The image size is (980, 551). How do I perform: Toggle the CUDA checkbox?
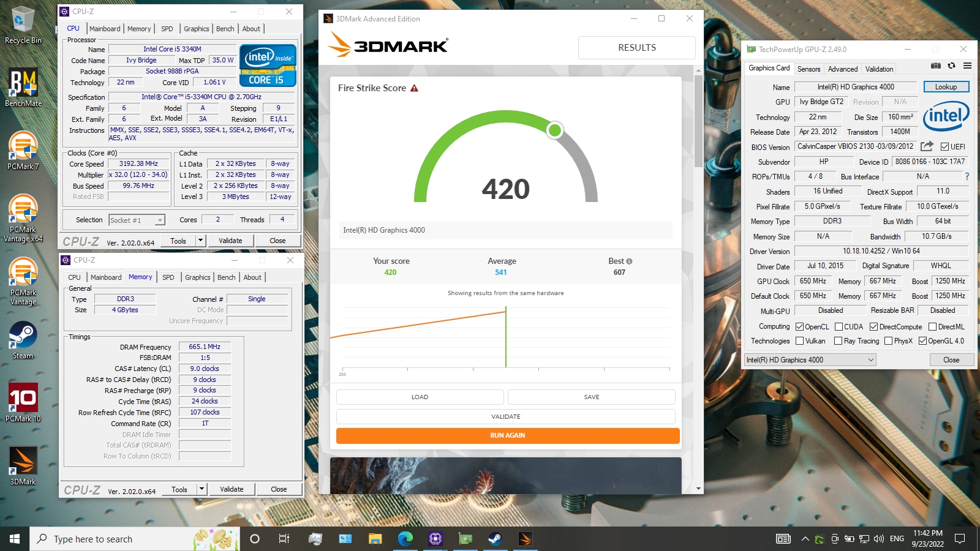tap(839, 327)
